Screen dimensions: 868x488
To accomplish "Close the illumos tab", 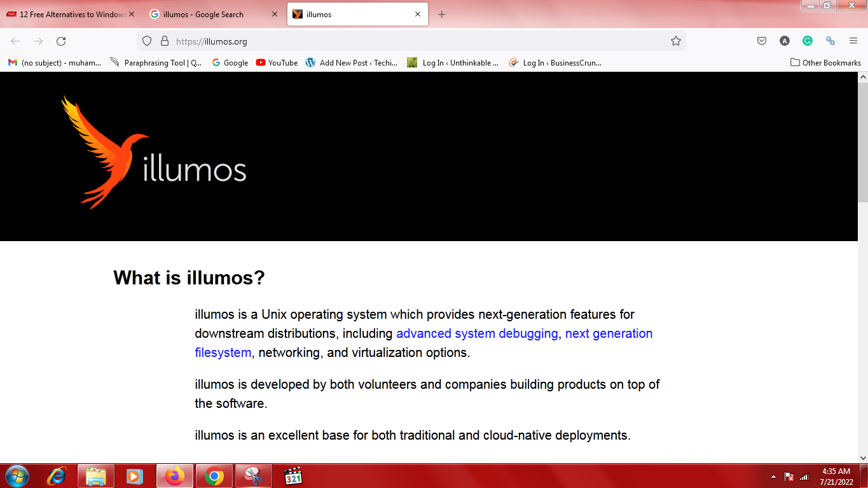I will pos(418,15).
